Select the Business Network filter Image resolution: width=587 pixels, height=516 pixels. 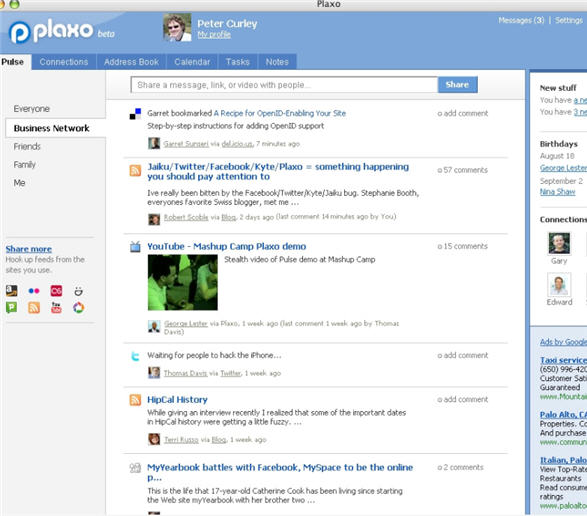[55, 128]
